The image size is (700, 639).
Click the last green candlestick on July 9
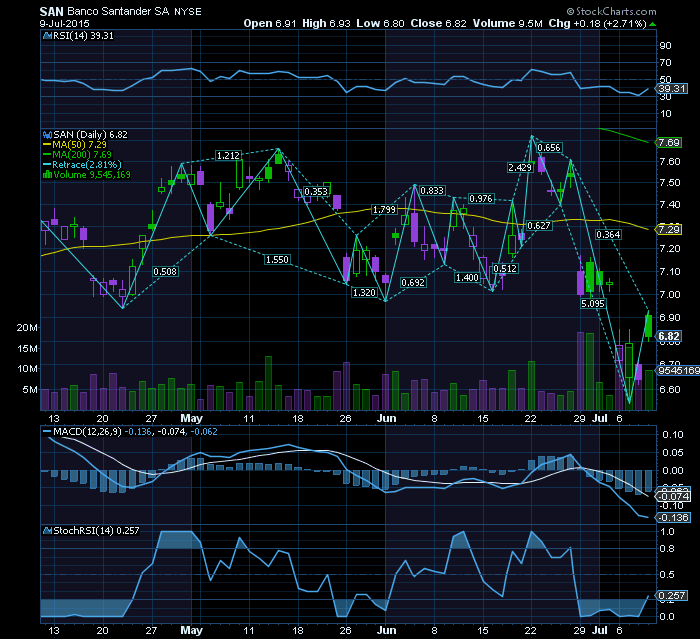point(649,326)
